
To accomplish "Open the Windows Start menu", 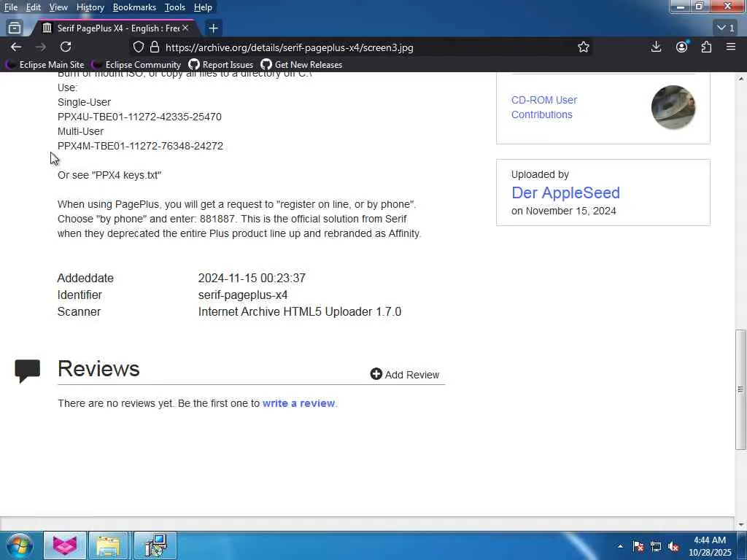I will coord(20,545).
